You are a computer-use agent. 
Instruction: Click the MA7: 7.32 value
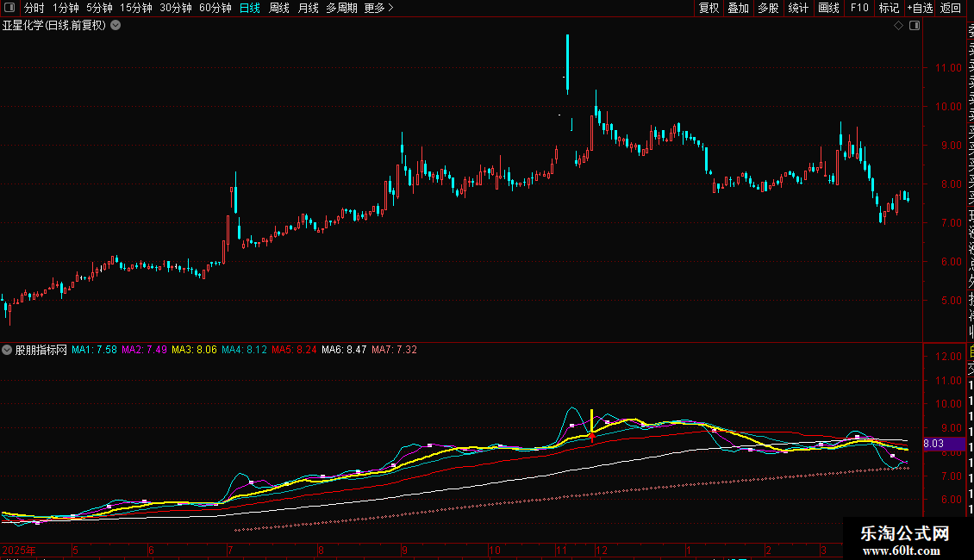[x=395, y=350]
